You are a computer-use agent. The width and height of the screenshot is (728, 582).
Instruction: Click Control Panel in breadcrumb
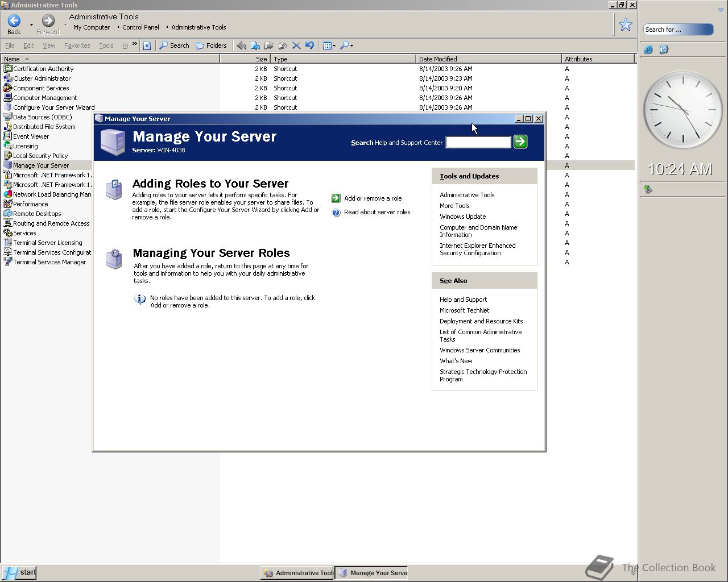click(x=140, y=27)
